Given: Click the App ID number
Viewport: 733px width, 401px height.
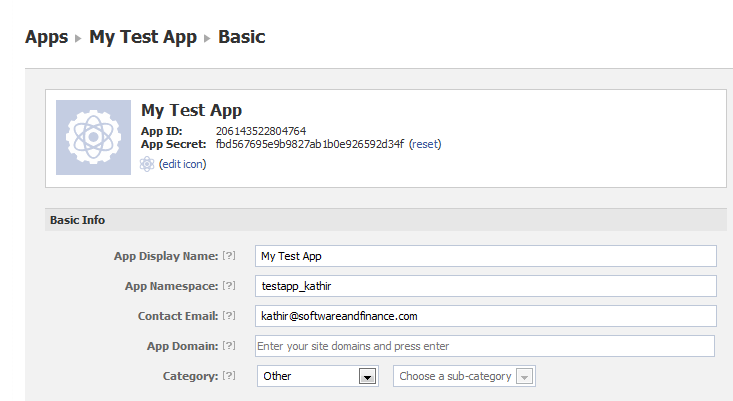Looking at the screenshot, I should point(261,131).
